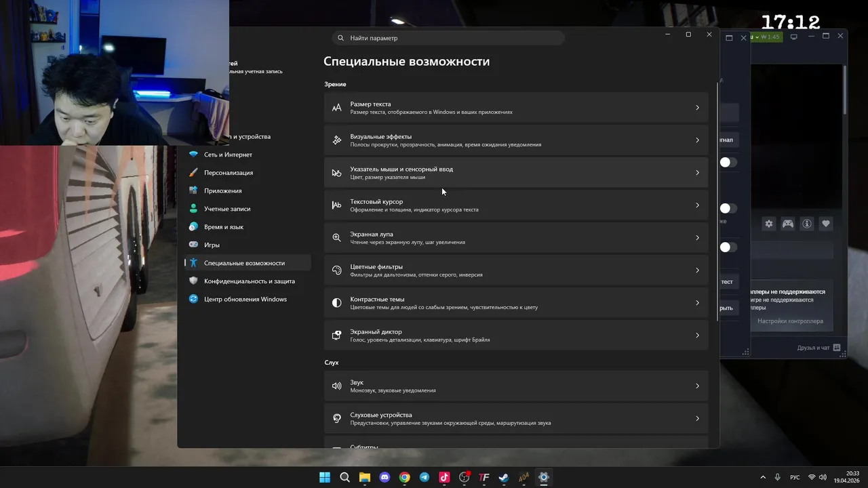868x488 pixels.
Task: Open Конфиденциальность и защита in sidebar
Action: coord(248,281)
